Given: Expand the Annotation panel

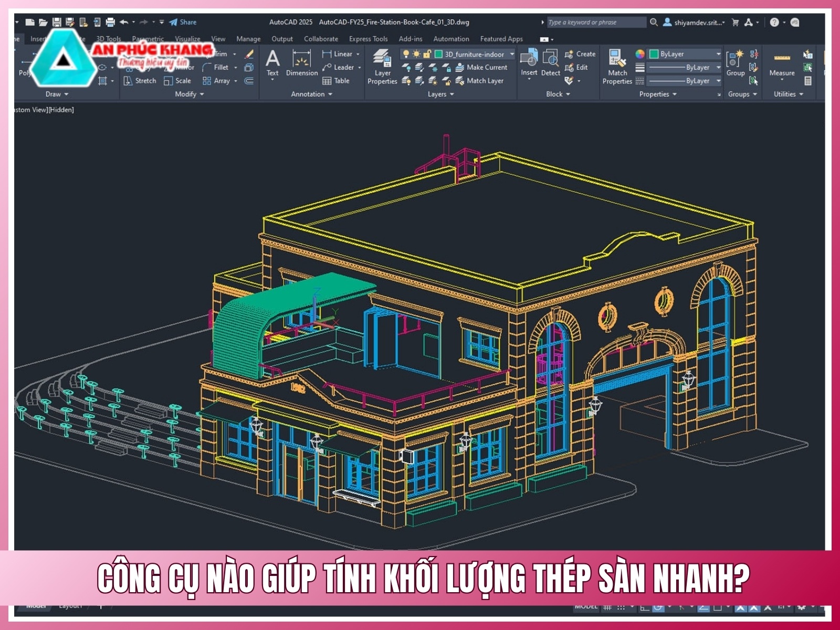Looking at the screenshot, I should point(311,94).
